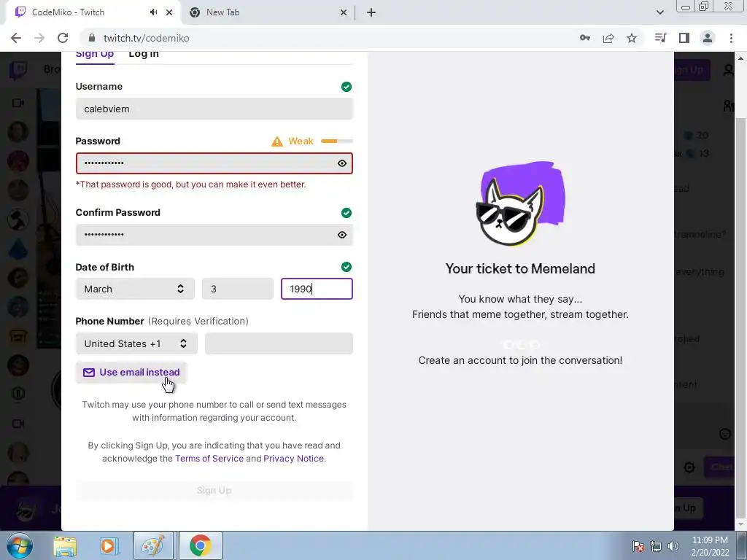This screenshot has height=560, width=747.
Task: Click the address bar URL
Action: 146,38
